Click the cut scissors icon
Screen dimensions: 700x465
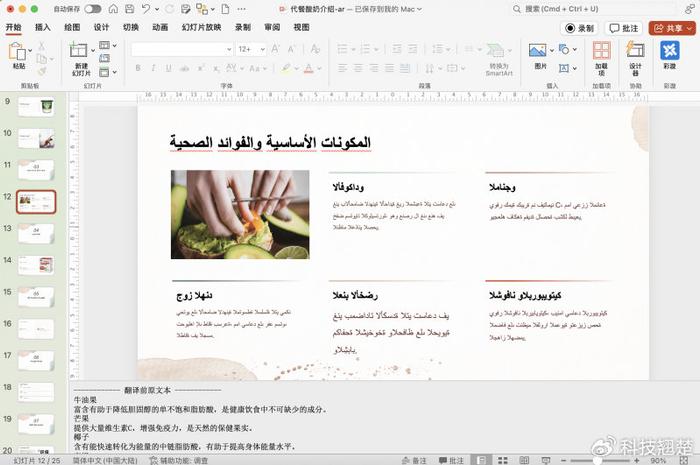(x=42, y=46)
